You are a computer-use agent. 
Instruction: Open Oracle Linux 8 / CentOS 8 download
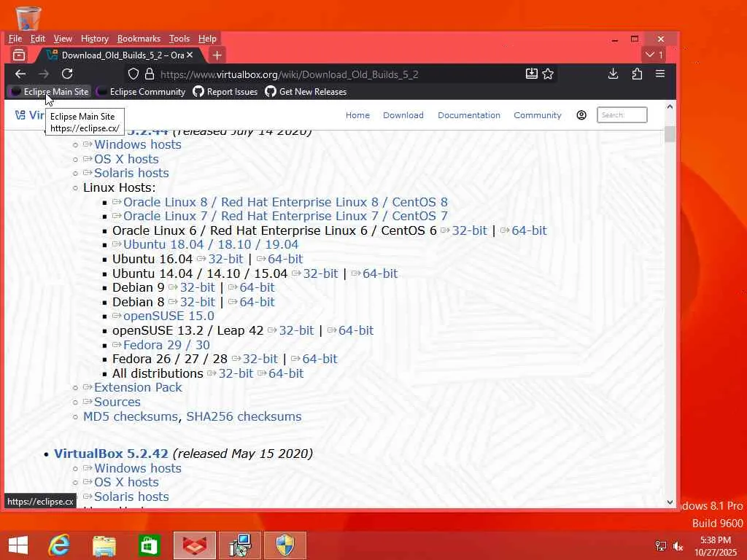click(285, 202)
